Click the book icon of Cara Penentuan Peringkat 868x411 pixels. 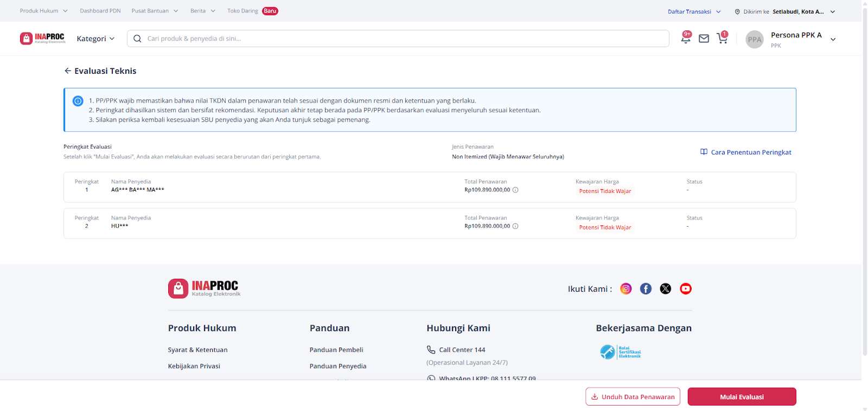[704, 152]
